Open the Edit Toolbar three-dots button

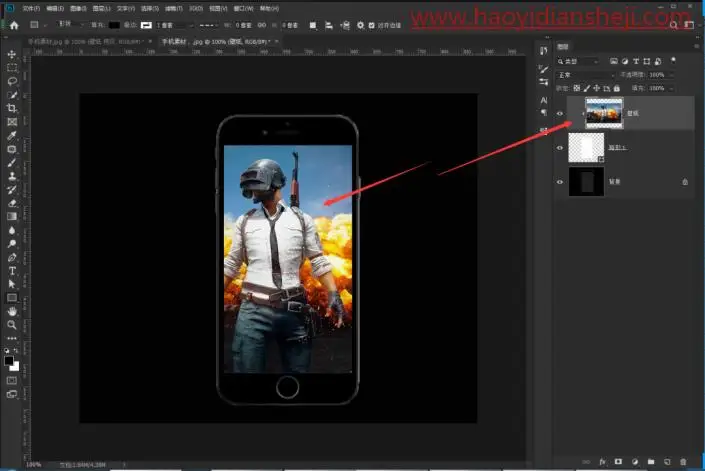12,338
